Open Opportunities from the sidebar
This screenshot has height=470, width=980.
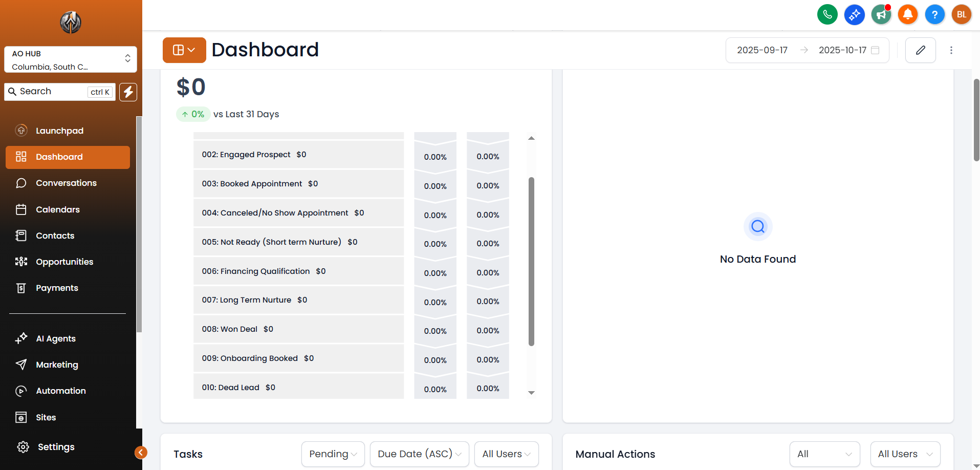[64, 262]
